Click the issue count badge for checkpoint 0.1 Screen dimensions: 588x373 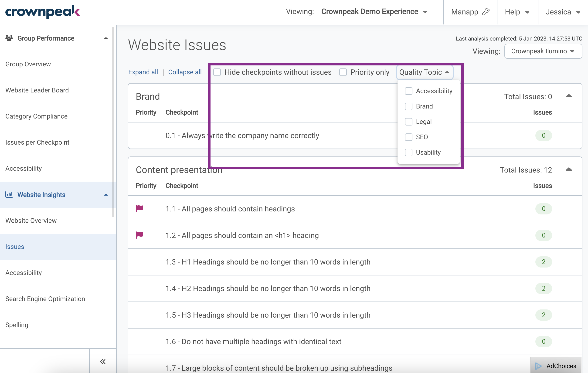click(x=544, y=136)
